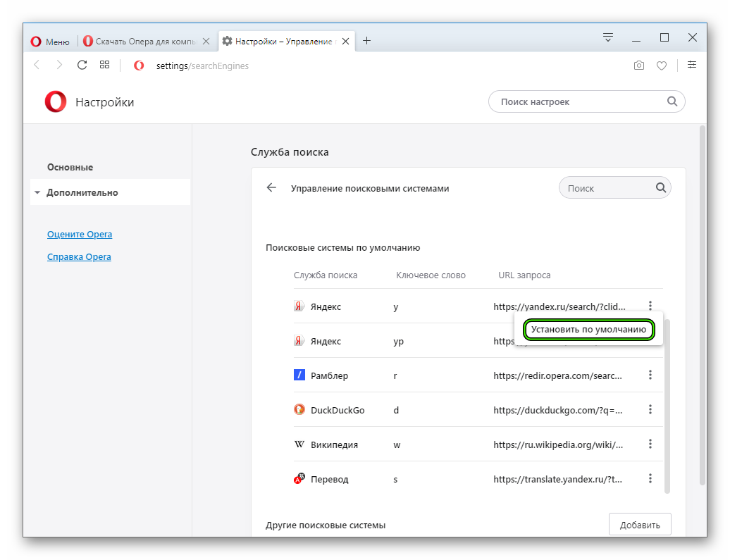
Task: Add page to bookmarks with heart icon
Action: pos(662,66)
